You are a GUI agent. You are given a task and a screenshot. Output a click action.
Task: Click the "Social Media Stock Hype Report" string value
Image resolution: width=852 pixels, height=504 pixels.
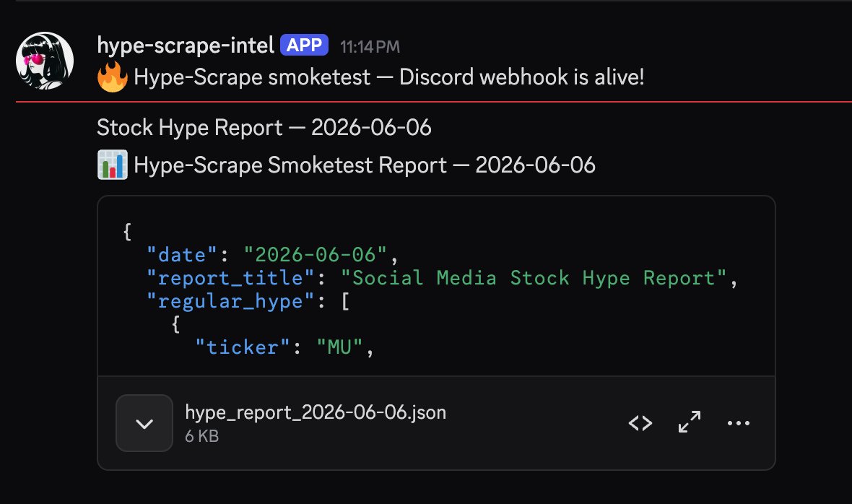[x=534, y=278]
